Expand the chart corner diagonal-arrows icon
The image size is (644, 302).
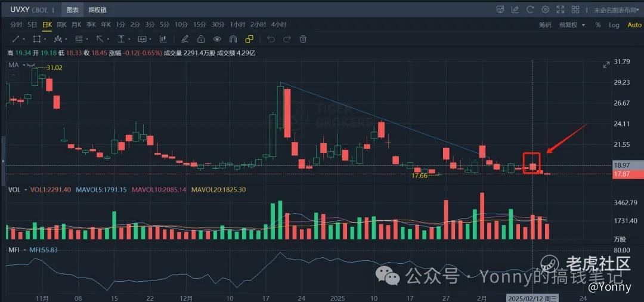click(x=606, y=65)
